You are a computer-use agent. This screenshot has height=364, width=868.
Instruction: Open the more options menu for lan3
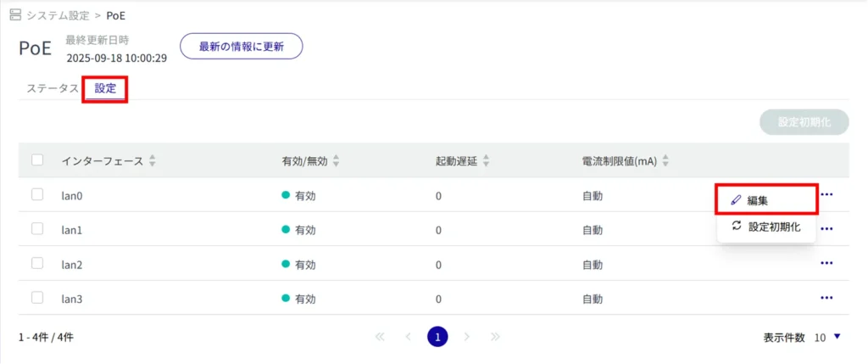point(826,298)
